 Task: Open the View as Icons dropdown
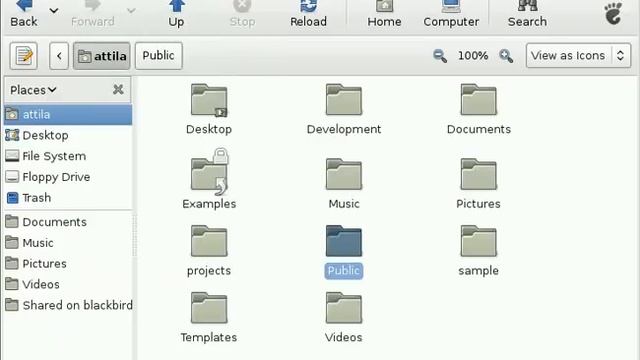point(578,56)
